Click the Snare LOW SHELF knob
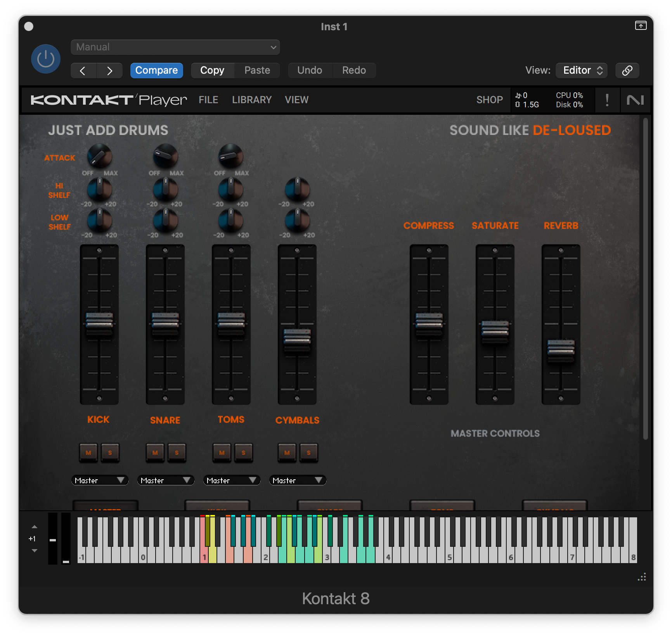The height and width of the screenshot is (636, 672). 166,220
